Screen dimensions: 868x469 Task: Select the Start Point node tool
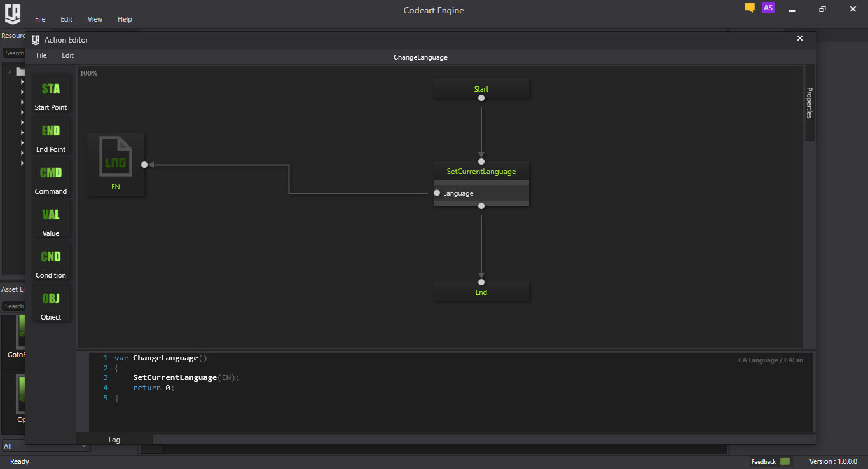(51, 94)
